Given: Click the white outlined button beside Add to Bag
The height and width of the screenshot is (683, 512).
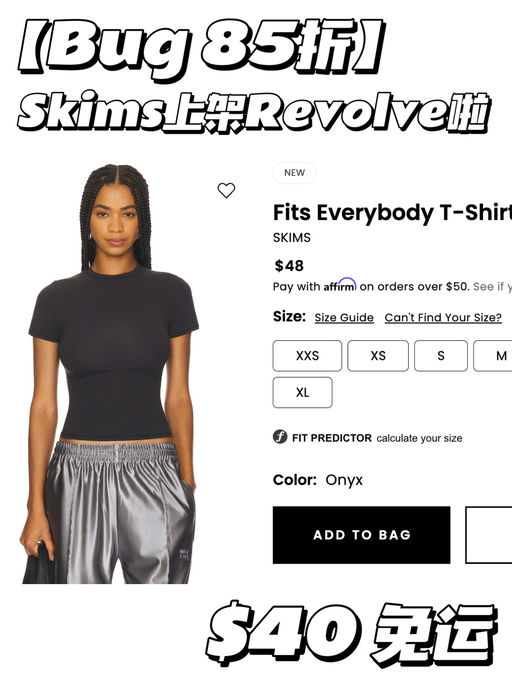Looking at the screenshot, I should (488, 535).
